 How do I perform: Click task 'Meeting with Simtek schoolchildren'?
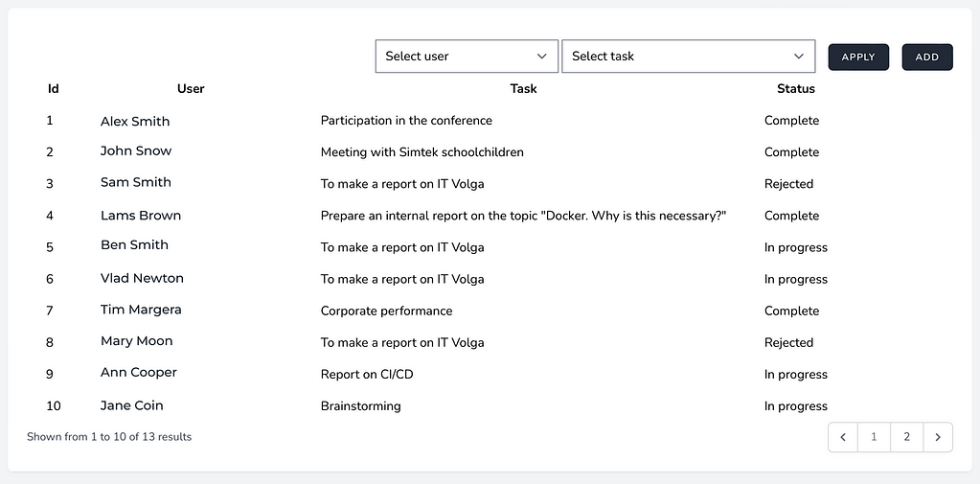(422, 152)
